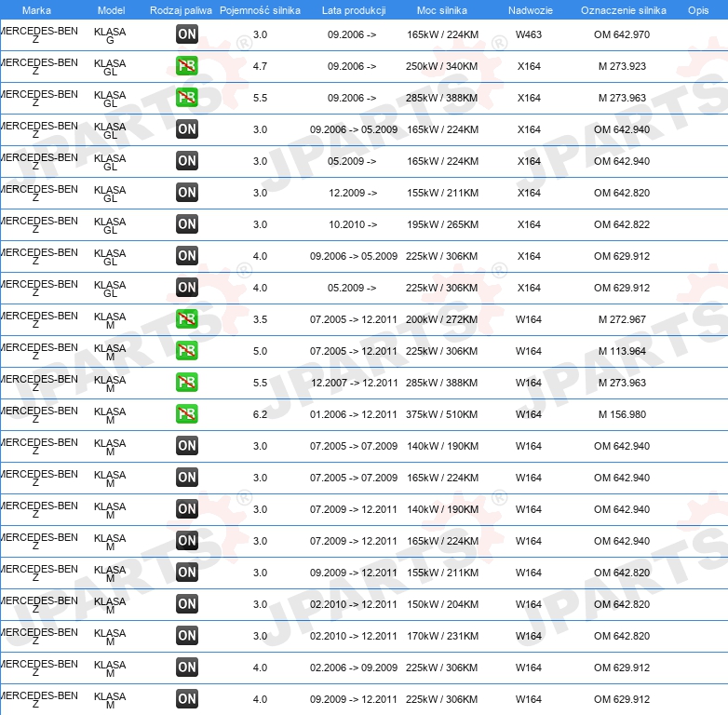Select the KLASA G model cell
Viewport: 728px width, 715px height.
tap(110, 35)
